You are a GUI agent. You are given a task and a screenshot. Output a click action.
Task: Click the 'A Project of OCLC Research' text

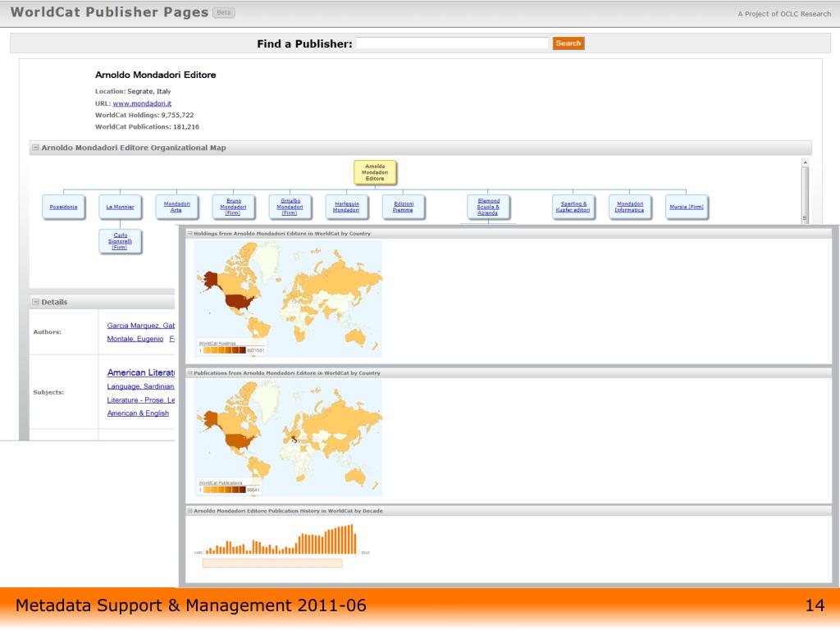[x=784, y=14]
